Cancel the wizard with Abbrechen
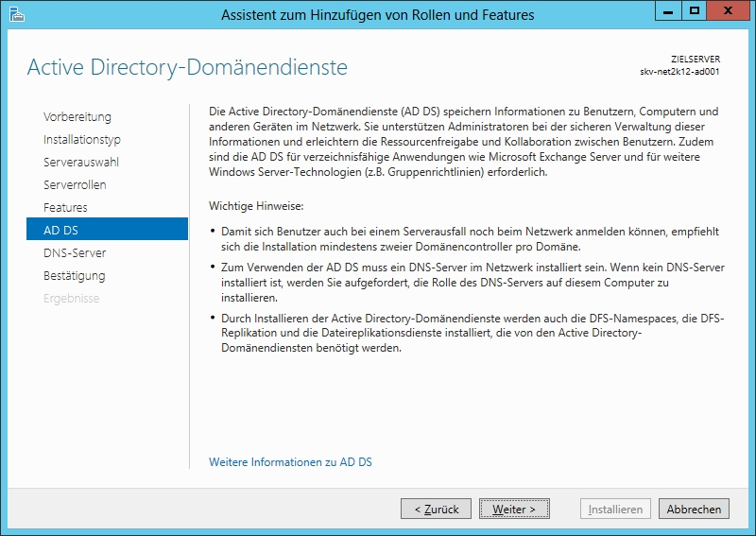The width and height of the screenshot is (756, 536). [694, 509]
